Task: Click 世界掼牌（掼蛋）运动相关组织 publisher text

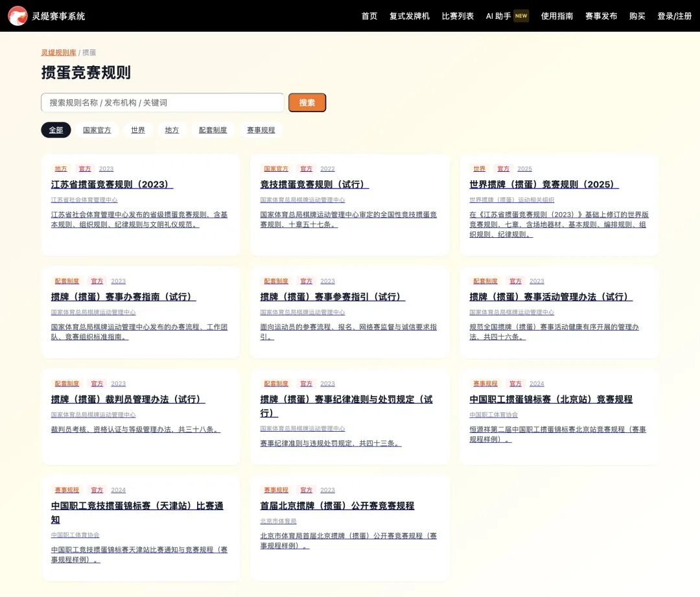Action: click(511, 200)
